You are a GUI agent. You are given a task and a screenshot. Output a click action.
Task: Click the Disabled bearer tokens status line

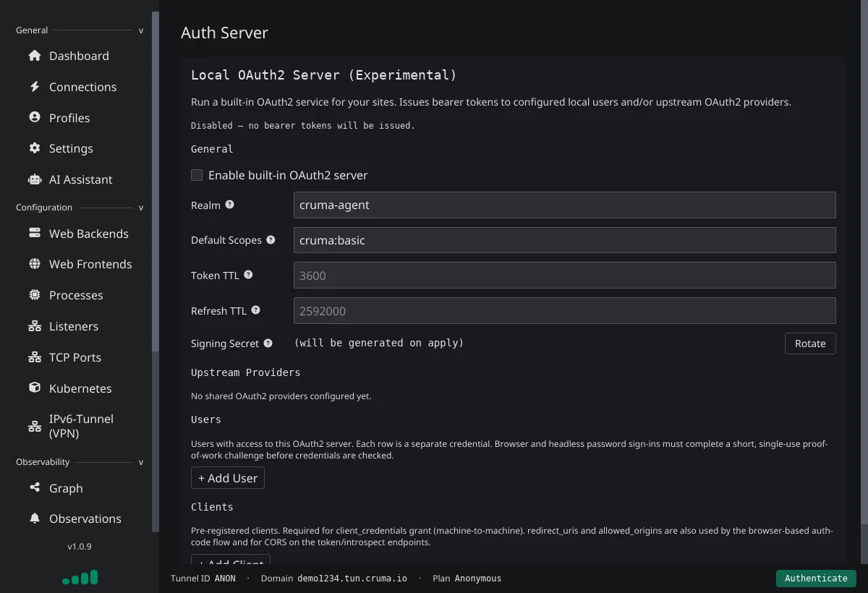coord(303,126)
